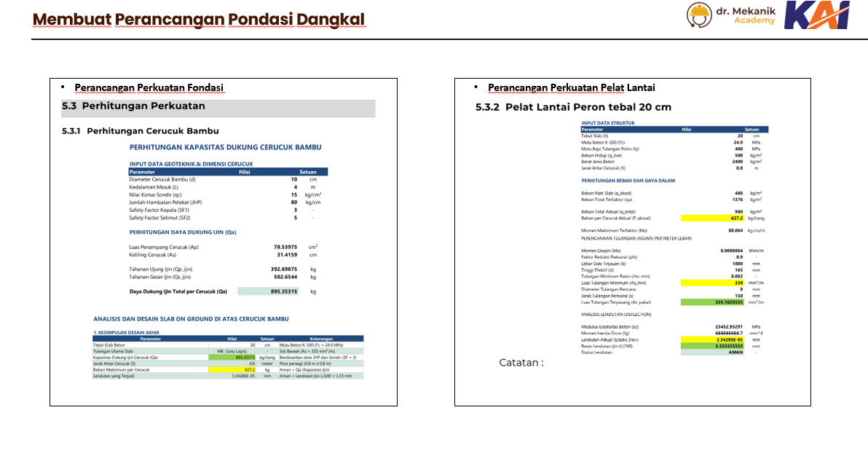Screen dimensions: 868x453
Task: Select bullet 'Perancangan Perkuatan Pelat Lantai'
Action: [572, 87]
